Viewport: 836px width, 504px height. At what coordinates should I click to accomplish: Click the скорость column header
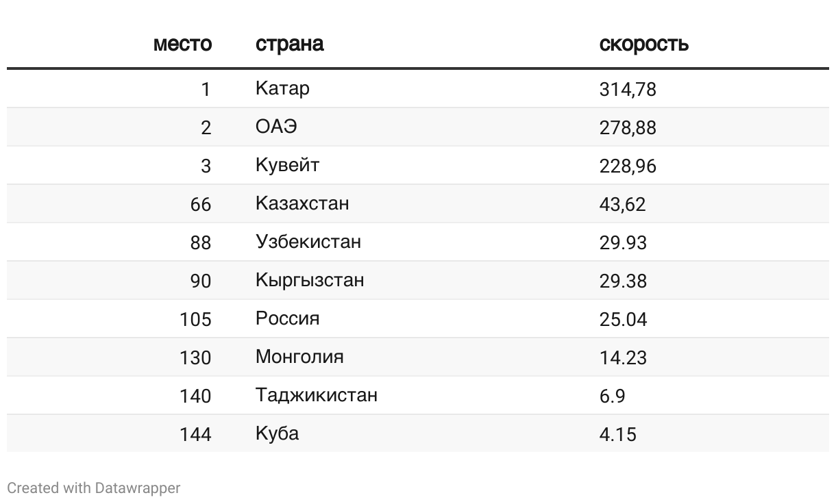643,45
